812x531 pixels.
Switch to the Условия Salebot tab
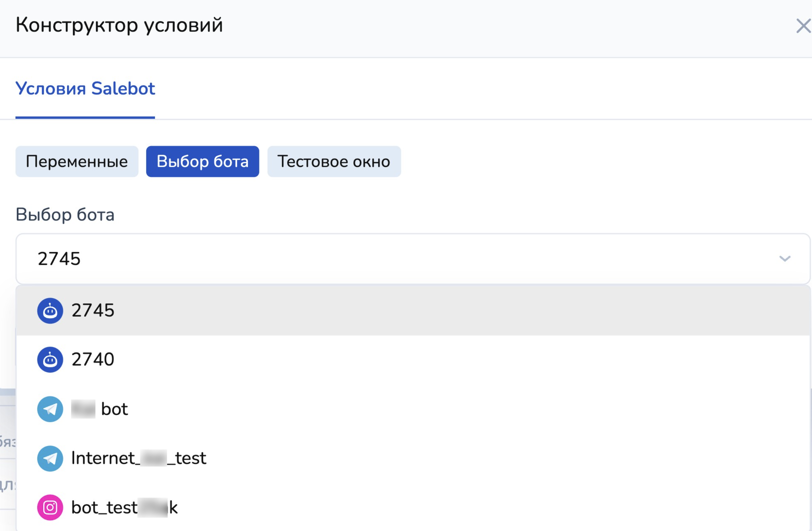pyautogui.click(x=85, y=89)
